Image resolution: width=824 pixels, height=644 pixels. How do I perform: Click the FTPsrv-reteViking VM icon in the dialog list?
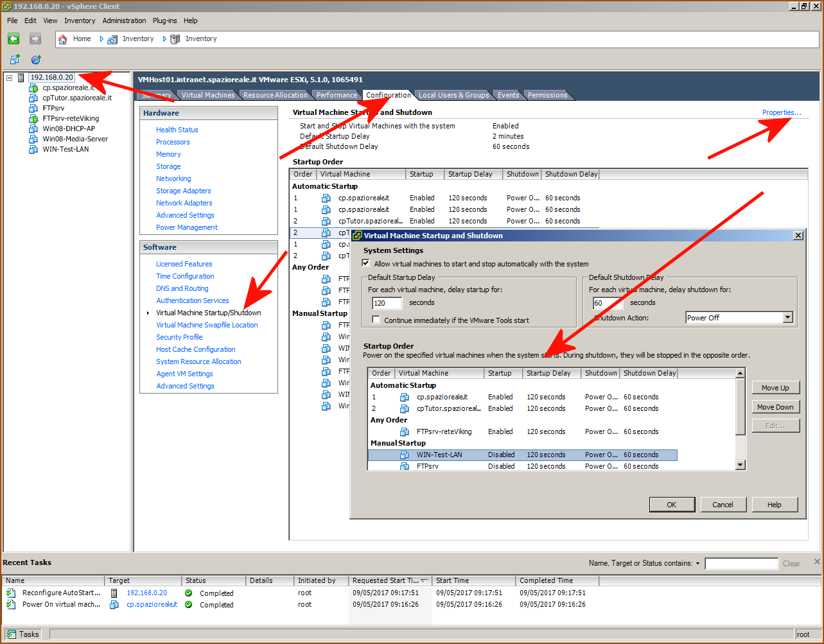point(405,432)
